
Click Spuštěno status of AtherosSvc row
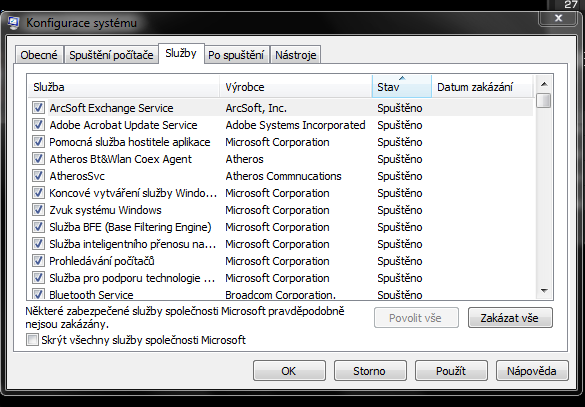click(x=400, y=176)
